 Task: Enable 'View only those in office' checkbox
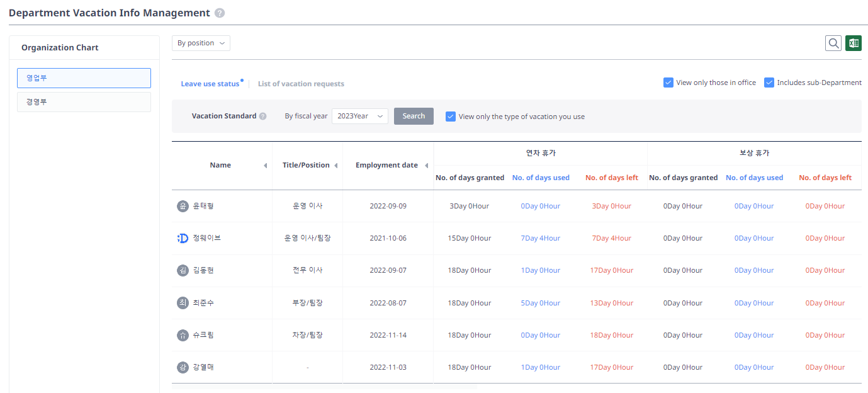pos(668,82)
